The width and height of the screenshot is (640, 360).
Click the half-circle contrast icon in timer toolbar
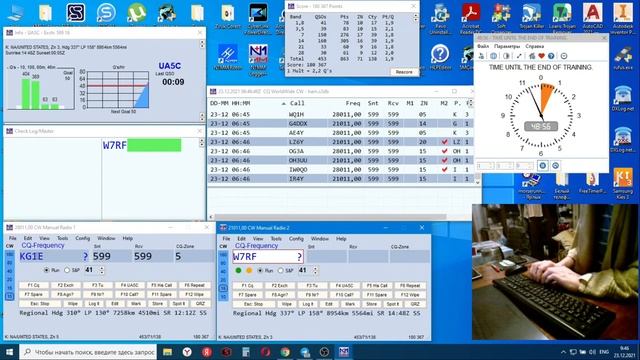[x=507, y=56]
